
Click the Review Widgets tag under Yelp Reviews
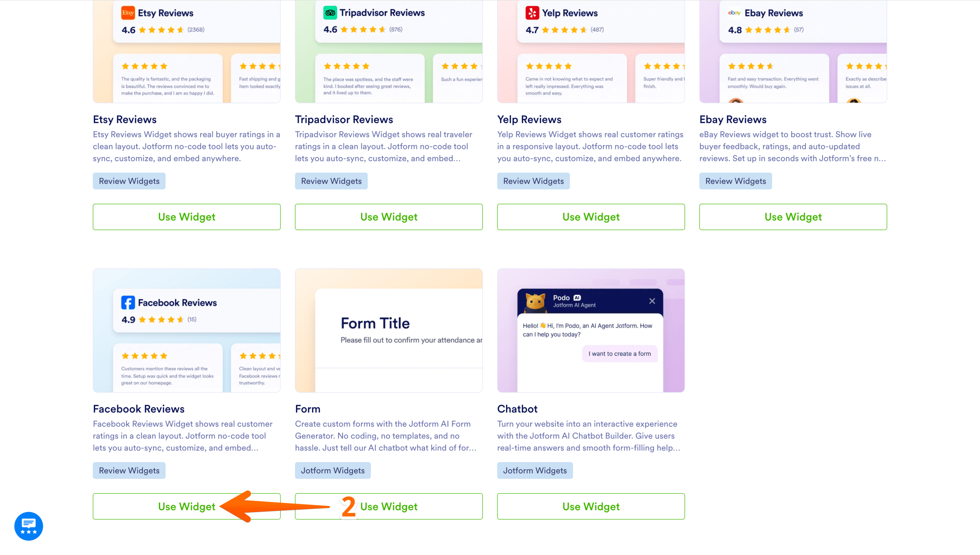(533, 181)
